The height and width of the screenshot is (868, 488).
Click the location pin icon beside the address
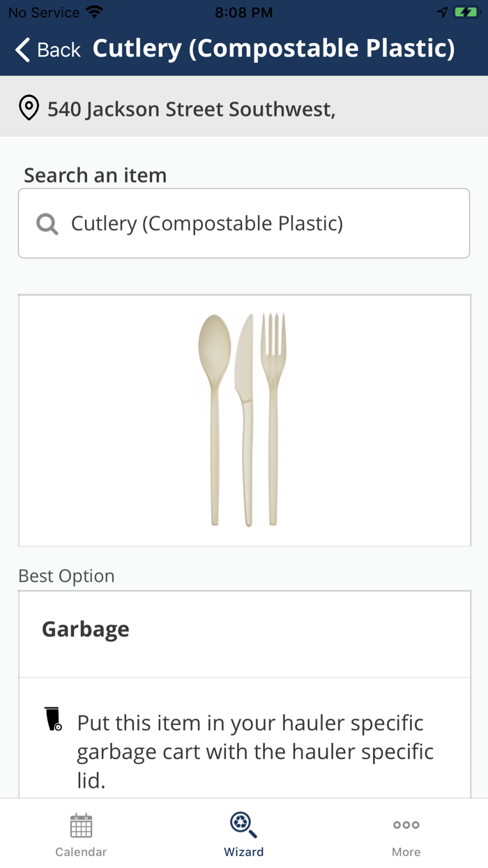coord(29,108)
